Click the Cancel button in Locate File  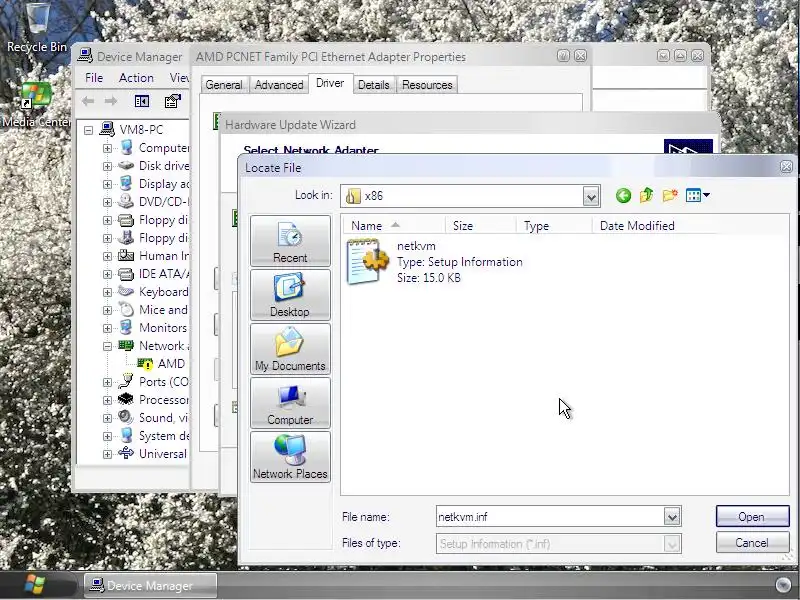pyautogui.click(x=752, y=542)
